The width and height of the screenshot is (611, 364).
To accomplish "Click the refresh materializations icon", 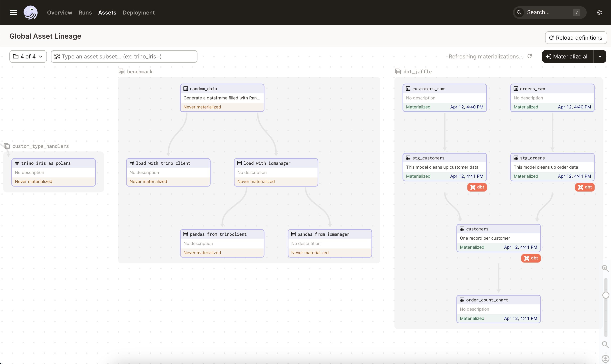I will point(530,56).
